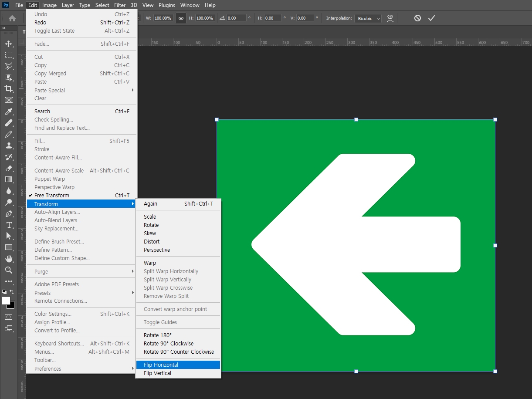Click the Home icon in options bar

coord(12,18)
